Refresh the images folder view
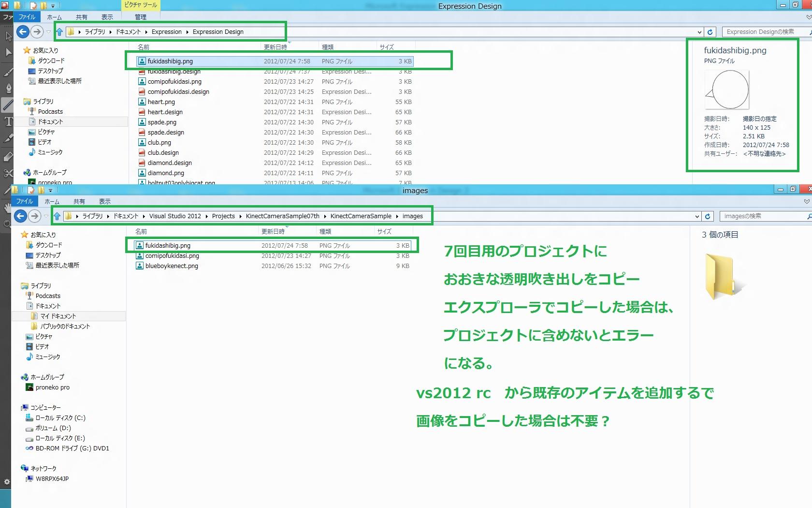812x508 pixels. click(708, 216)
